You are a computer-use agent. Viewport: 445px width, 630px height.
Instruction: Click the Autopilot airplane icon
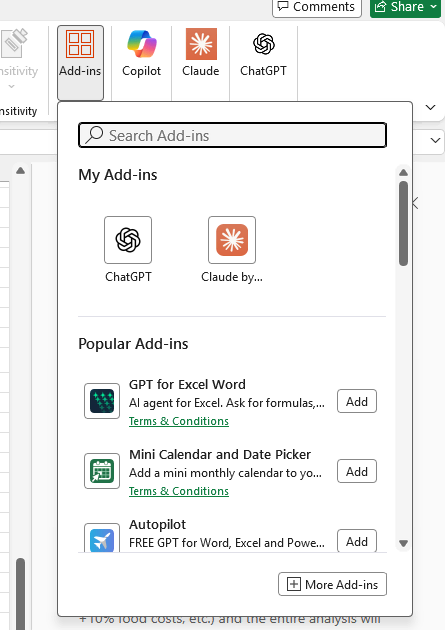pyautogui.click(x=102, y=538)
